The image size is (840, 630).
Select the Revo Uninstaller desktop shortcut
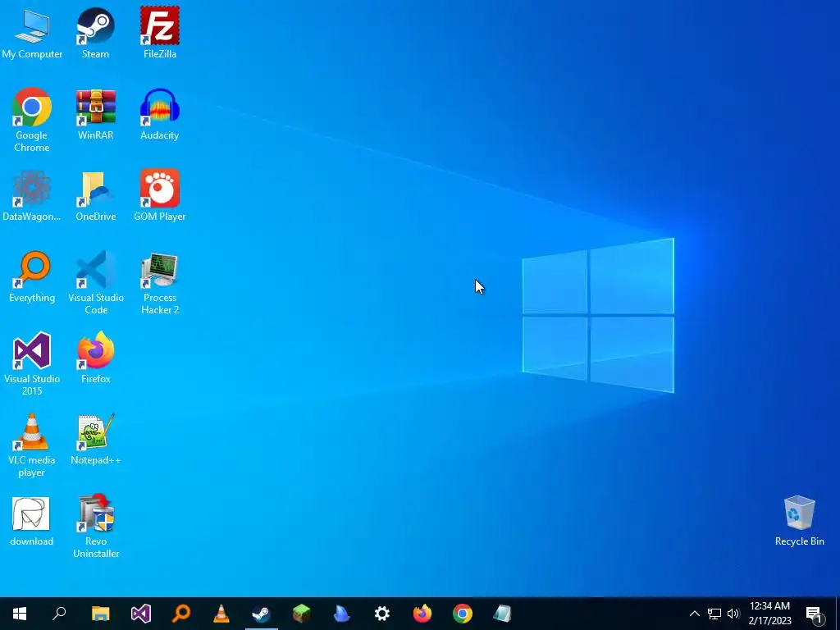[x=95, y=526]
